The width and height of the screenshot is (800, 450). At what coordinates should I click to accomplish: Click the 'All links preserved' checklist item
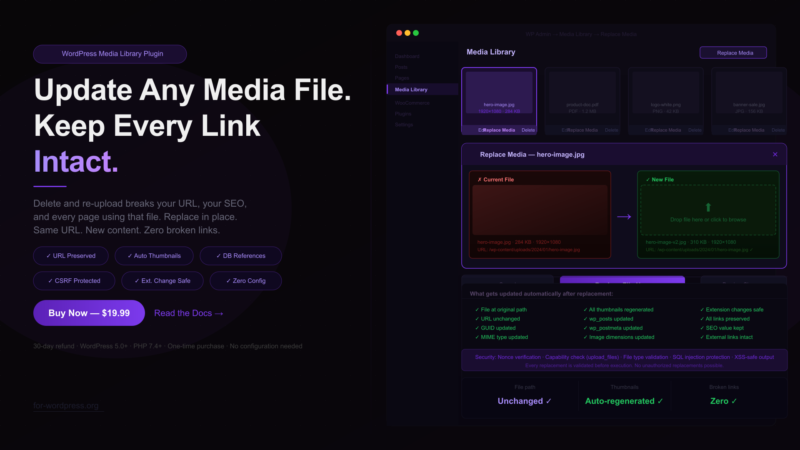click(724, 319)
